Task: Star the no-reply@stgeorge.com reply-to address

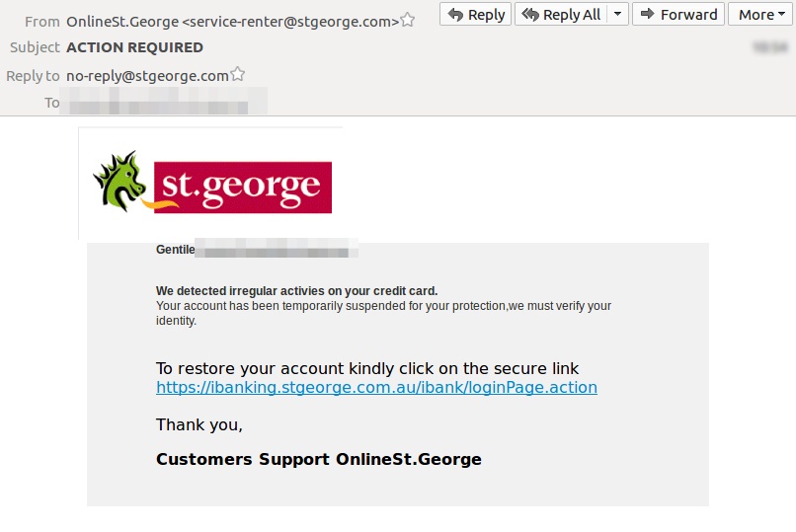Action: [x=238, y=75]
